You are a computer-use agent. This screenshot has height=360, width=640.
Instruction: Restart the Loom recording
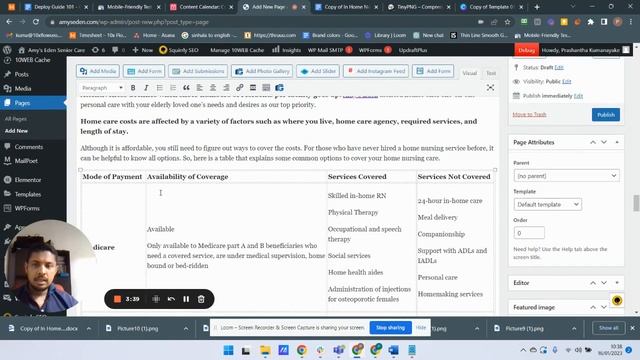tap(171, 299)
